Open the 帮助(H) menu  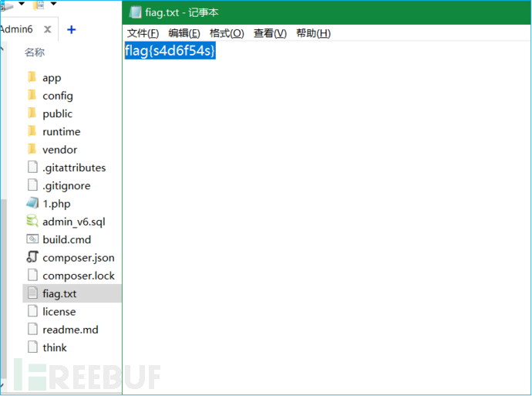coord(313,33)
